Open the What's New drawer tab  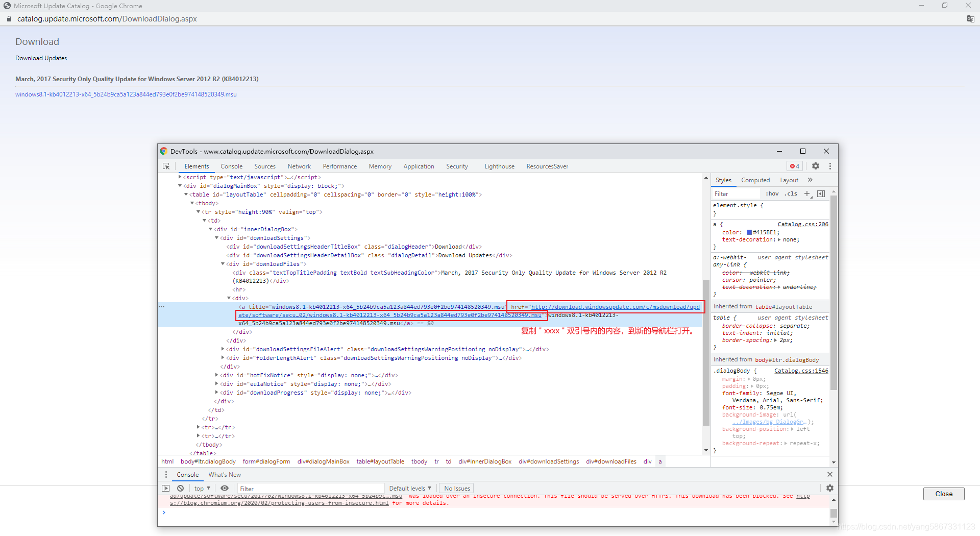[x=225, y=475]
